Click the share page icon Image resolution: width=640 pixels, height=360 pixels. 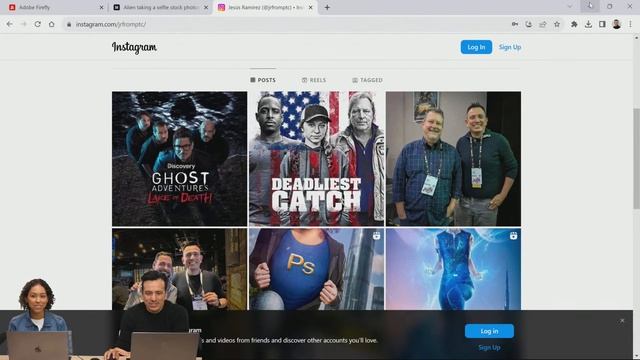542,24
